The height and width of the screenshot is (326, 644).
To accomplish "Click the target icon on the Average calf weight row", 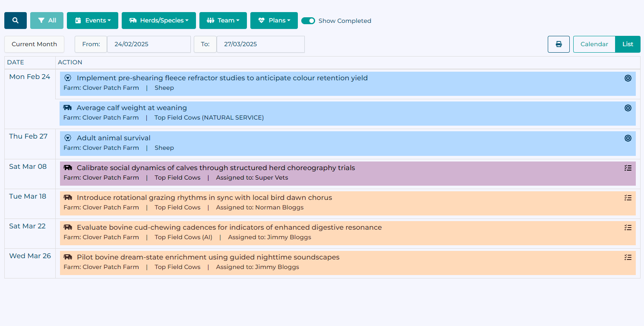I will click(x=628, y=108).
